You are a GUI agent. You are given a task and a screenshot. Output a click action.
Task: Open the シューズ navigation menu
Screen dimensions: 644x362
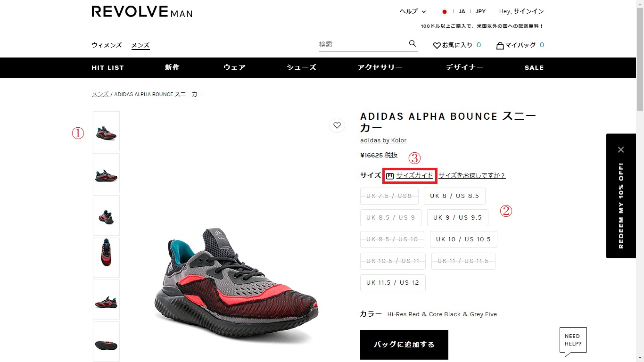click(301, 67)
